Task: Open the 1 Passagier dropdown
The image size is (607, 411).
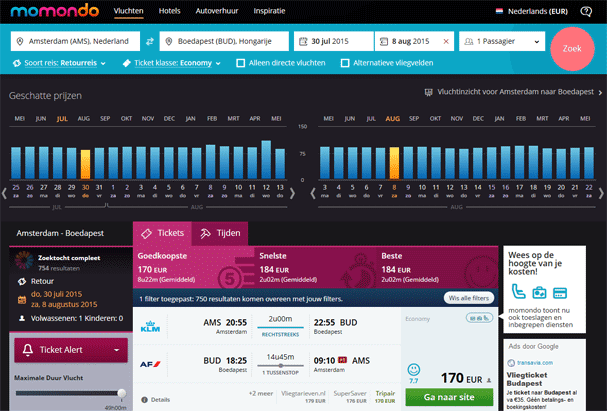Action: tap(502, 41)
